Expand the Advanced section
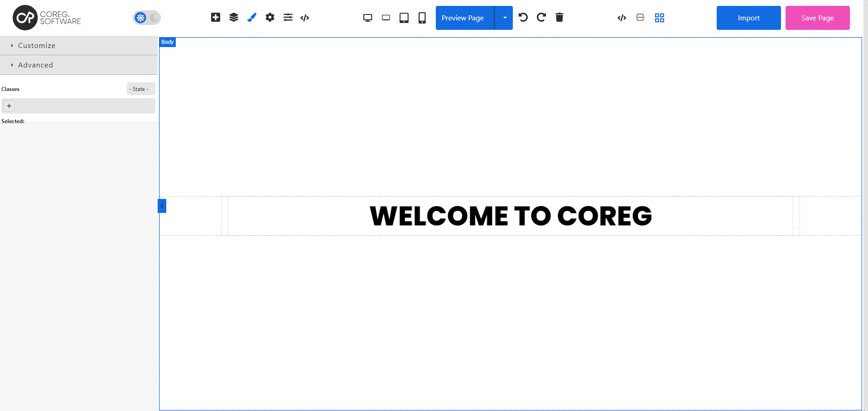 tap(79, 65)
